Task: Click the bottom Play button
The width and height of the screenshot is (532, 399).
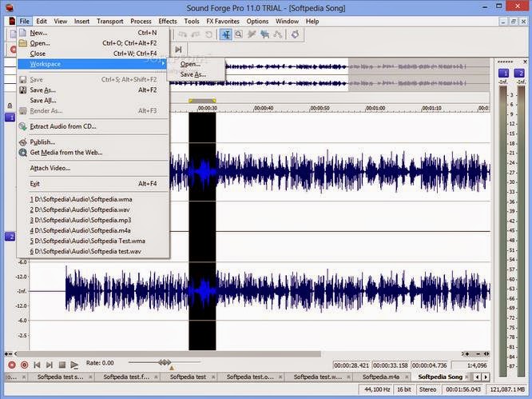Action: (74, 365)
